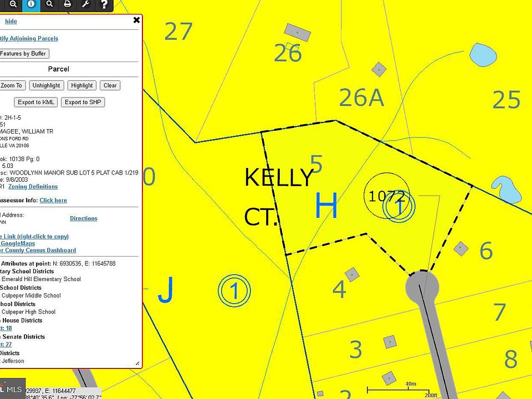Screen dimensions: 532x399
Task: Open the Zoning Definitions link
Action: pos(33,187)
